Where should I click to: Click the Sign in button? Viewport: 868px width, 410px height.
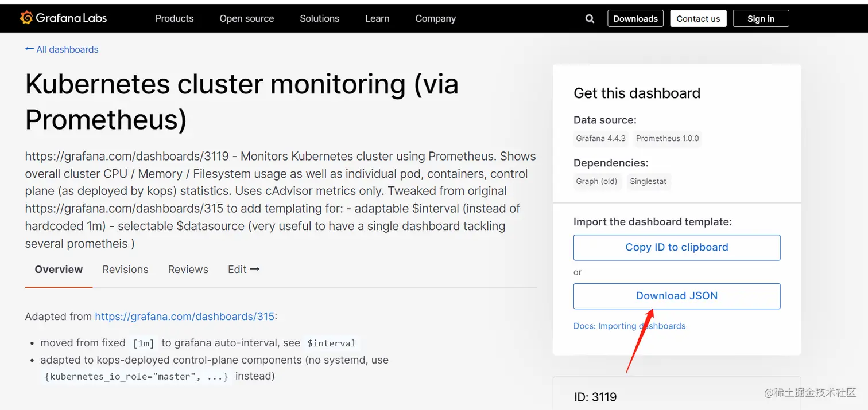(x=761, y=19)
